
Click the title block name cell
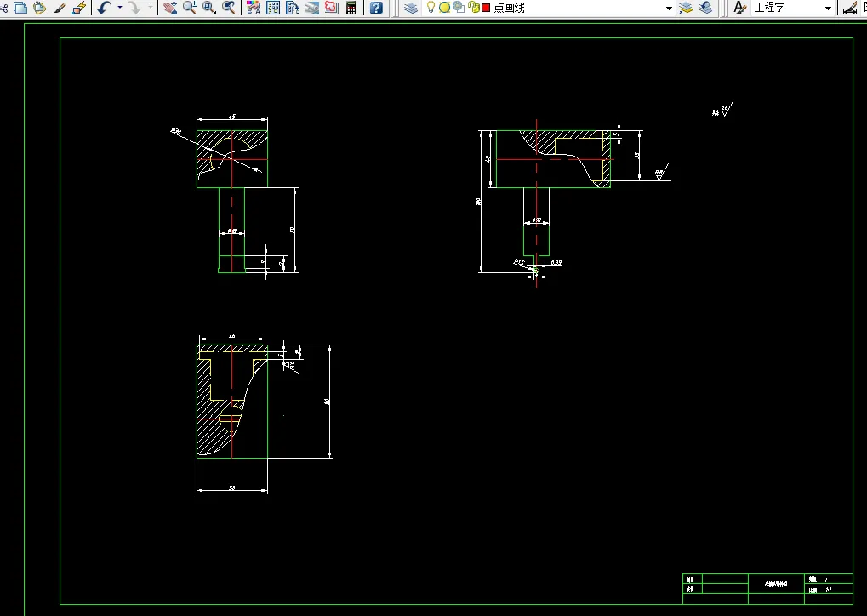pos(776,584)
